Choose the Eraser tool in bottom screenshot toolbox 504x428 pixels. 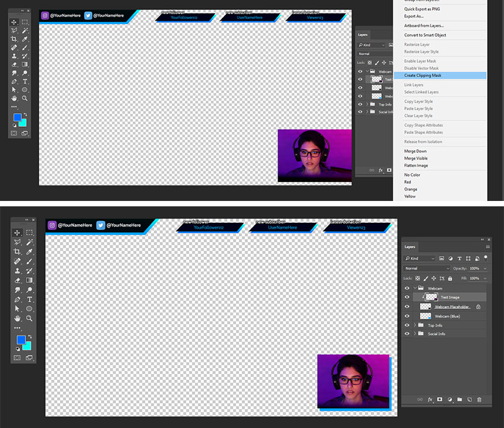17,280
